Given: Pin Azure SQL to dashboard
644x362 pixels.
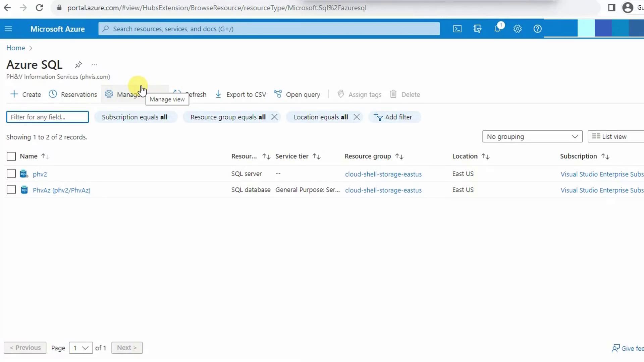Looking at the screenshot, I should [x=78, y=65].
